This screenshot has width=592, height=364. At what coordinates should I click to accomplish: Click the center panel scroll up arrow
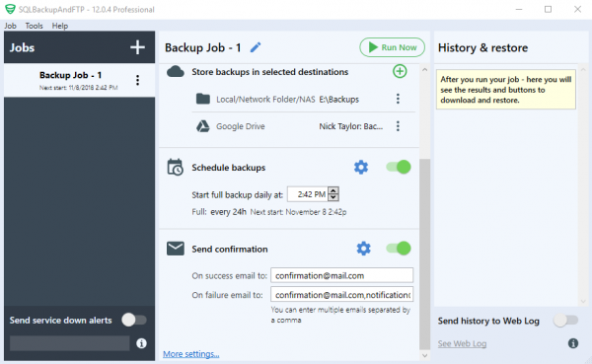(x=424, y=69)
